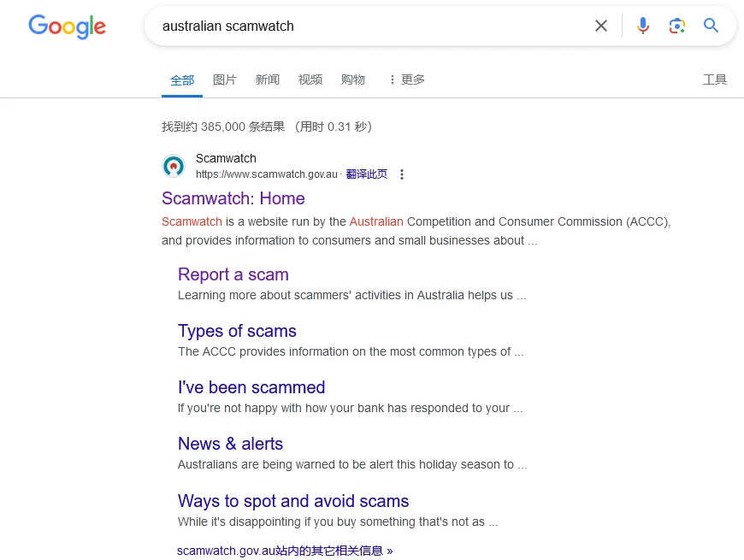Go to the 购物 shopping tab
Image resolution: width=744 pixels, height=560 pixels.
353,80
